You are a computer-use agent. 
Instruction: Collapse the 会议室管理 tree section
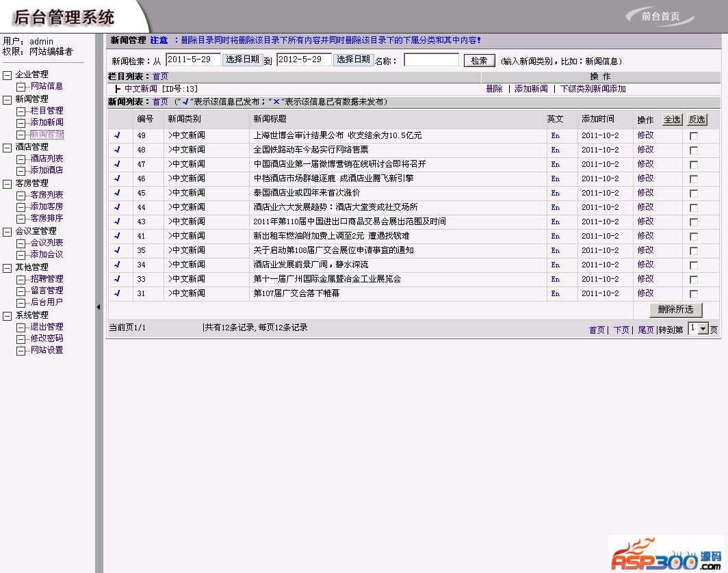click(8, 232)
